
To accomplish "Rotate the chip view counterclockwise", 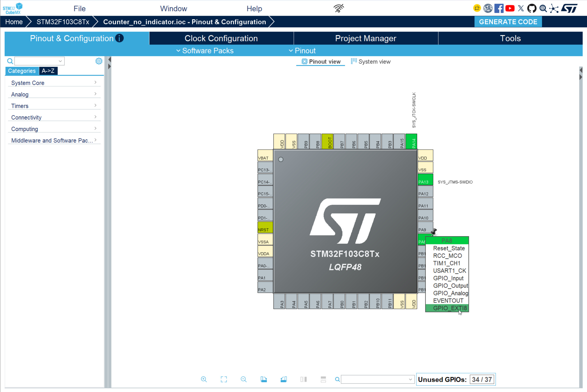I will coord(284,379).
